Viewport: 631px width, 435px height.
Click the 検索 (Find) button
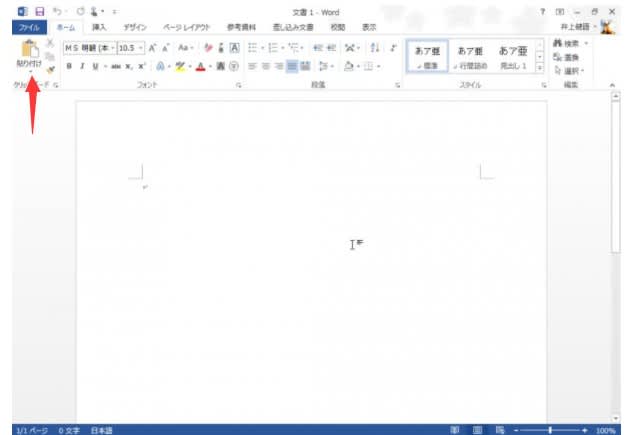tap(571, 44)
